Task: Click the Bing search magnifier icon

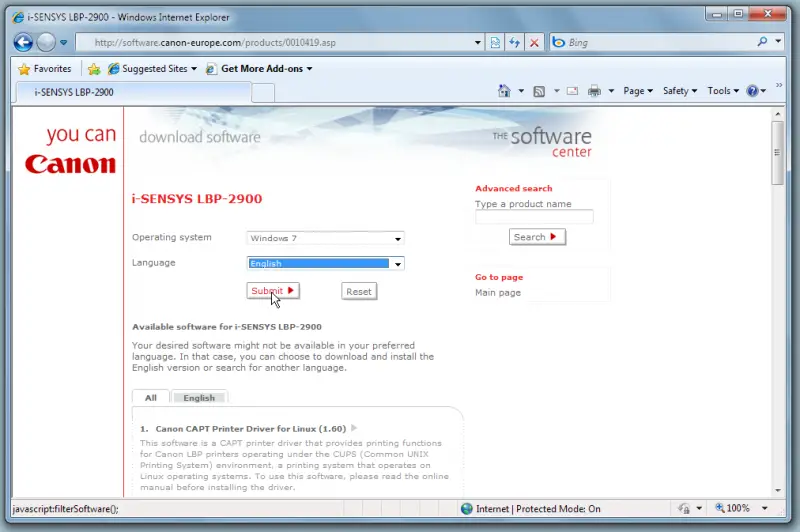Action: pos(762,42)
